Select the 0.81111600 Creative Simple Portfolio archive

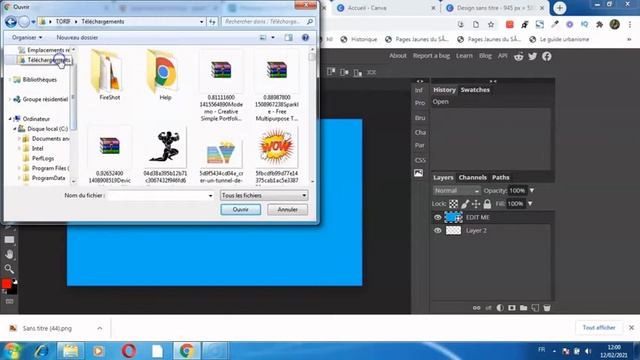click(x=221, y=86)
